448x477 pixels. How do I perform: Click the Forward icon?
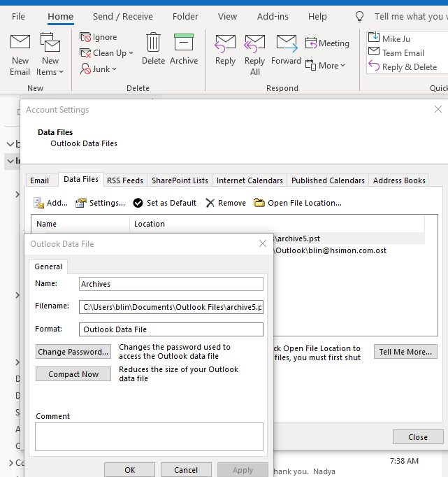click(287, 43)
